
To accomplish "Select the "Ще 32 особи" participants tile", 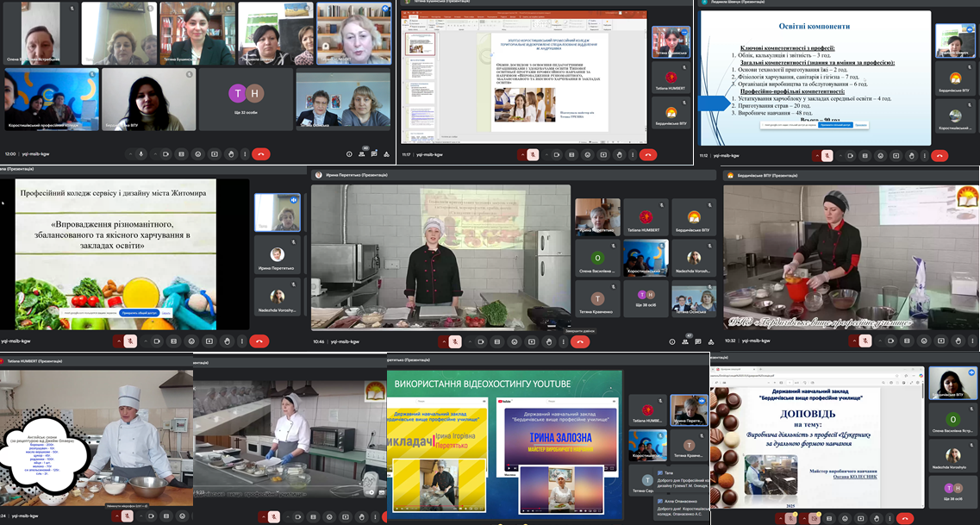I will click(x=246, y=99).
